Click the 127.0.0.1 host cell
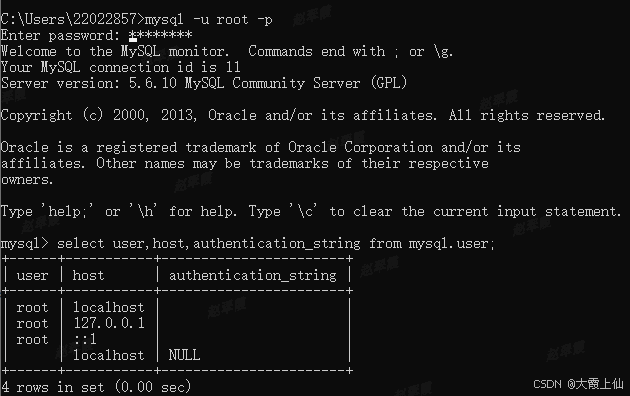630x396 pixels. (x=109, y=323)
